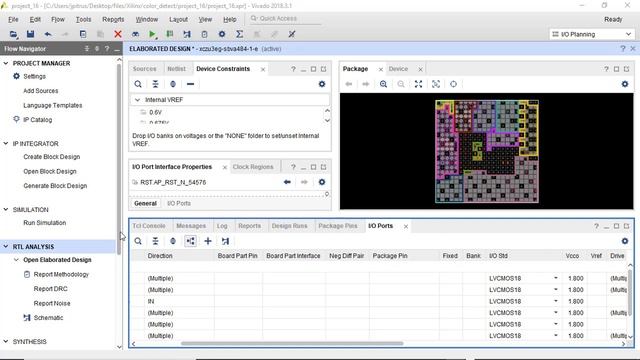Collapse the Internal VREF node

click(x=138, y=100)
